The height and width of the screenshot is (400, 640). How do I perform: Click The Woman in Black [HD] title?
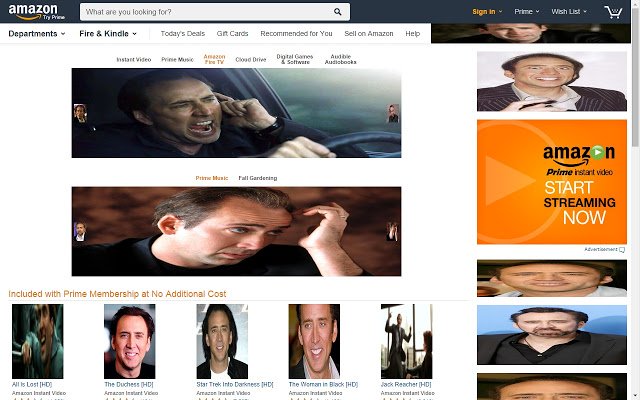(x=323, y=384)
